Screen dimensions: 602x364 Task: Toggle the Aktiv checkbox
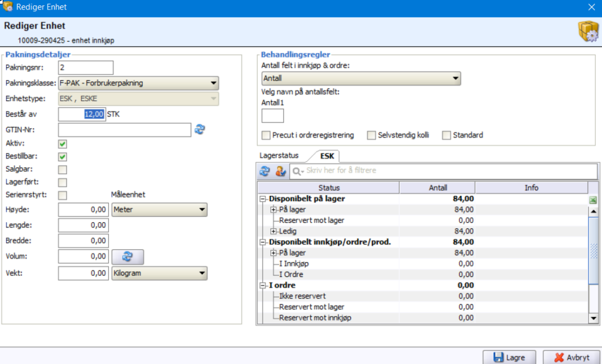(62, 144)
